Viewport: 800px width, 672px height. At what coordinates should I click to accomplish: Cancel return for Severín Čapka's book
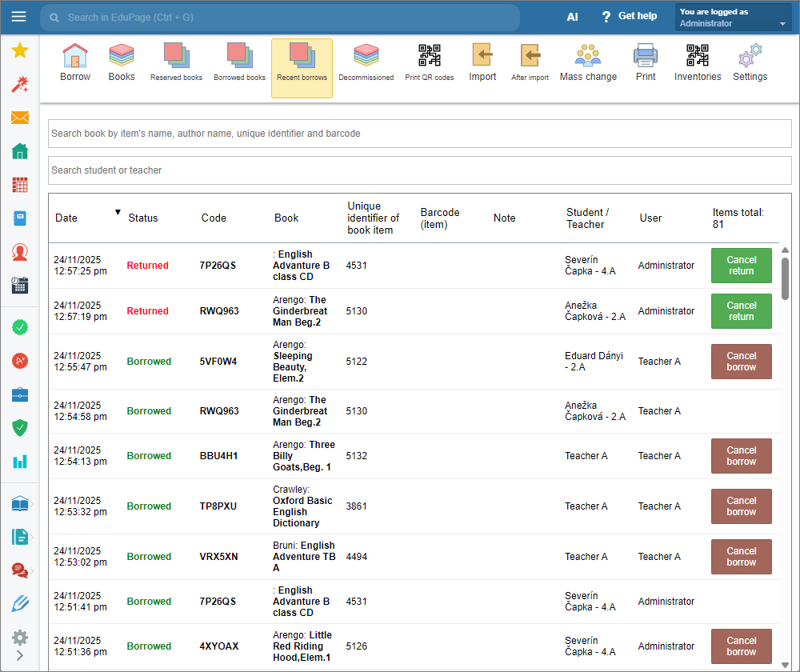741,266
